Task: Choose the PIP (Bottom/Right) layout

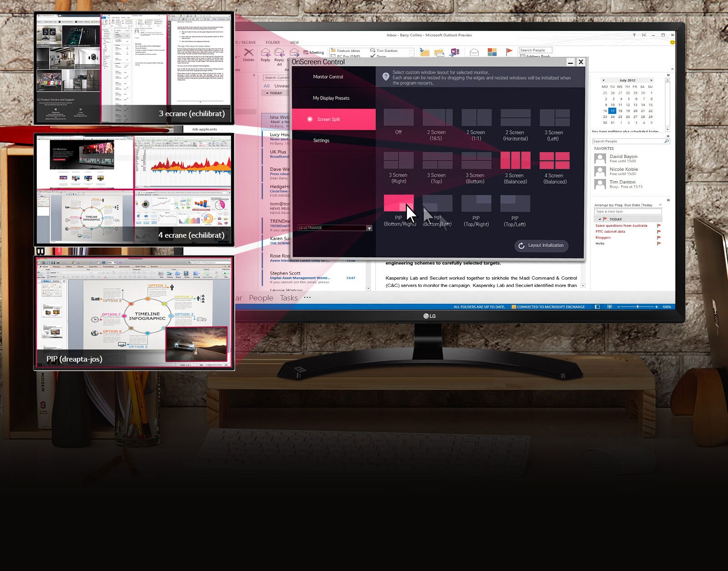Action: click(398, 203)
